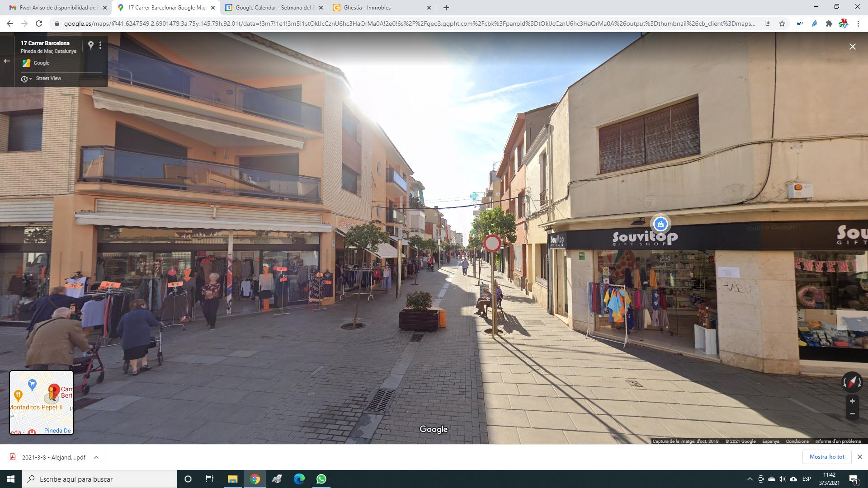This screenshot has height=488, width=868.
Task: Click the Informa d'un problema link
Action: [838, 441]
